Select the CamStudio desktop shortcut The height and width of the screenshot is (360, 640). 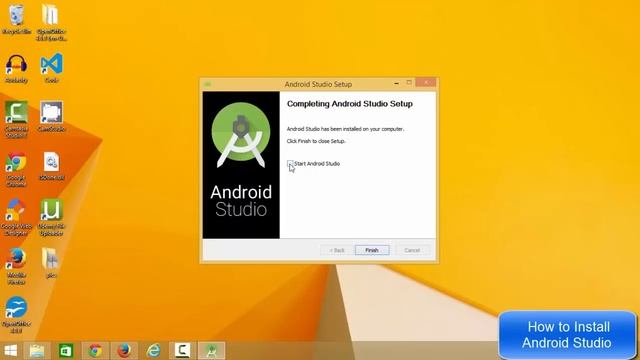click(x=51, y=116)
